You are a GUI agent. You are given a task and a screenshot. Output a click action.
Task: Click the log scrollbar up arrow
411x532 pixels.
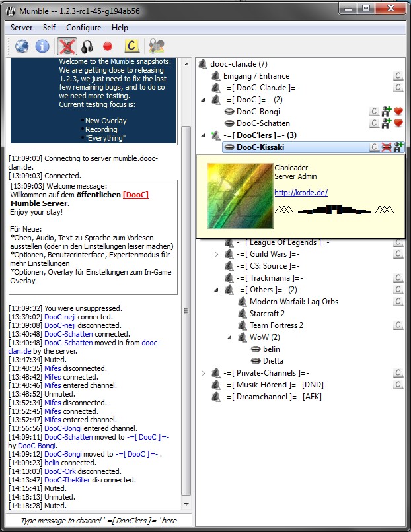click(186, 64)
